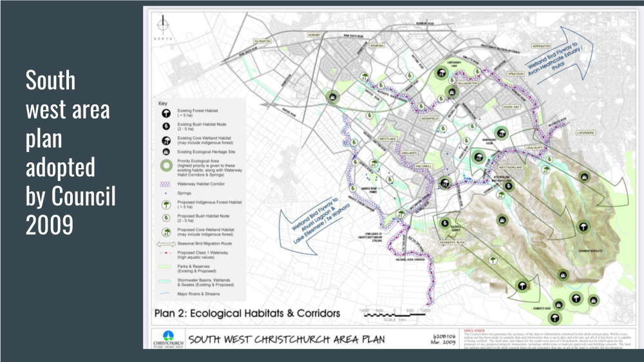Click the 'Waterway Habitat Corridor' key label

click(x=201, y=184)
